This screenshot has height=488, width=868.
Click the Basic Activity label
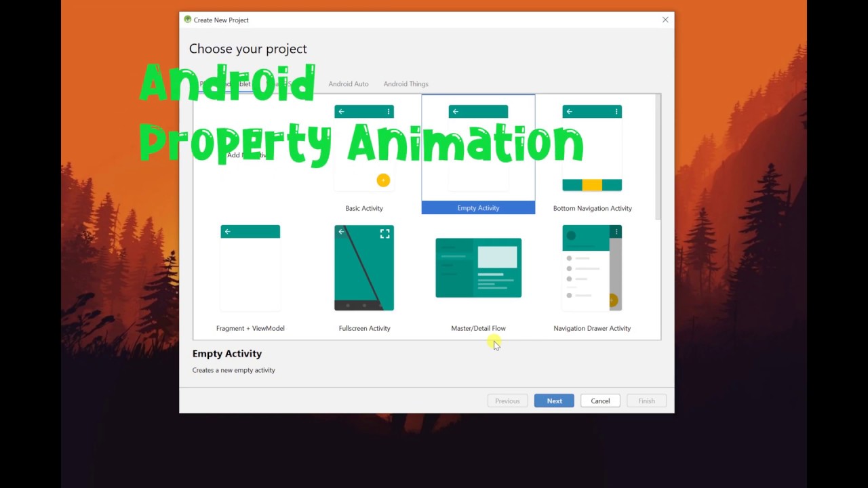point(364,208)
